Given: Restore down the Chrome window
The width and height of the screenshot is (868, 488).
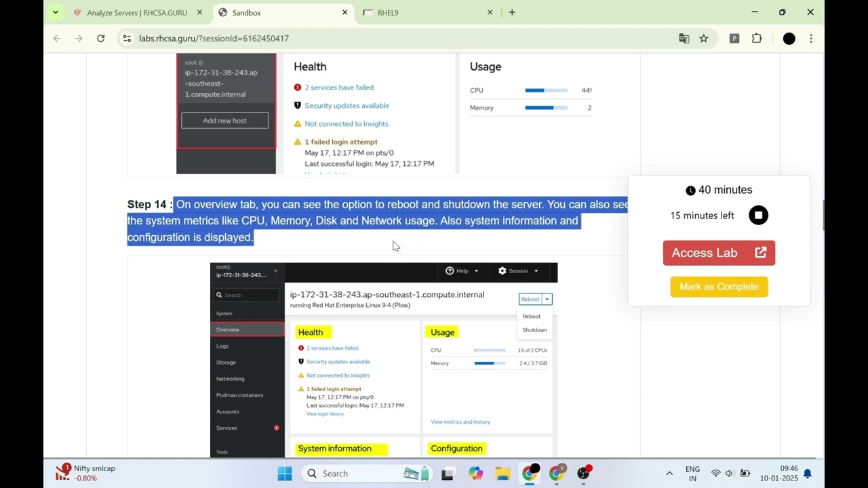Looking at the screenshot, I should coord(783,12).
